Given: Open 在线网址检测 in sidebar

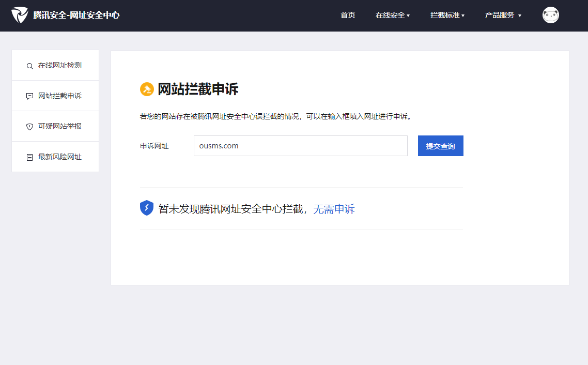Looking at the screenshot, I should [x=55, y=65].
